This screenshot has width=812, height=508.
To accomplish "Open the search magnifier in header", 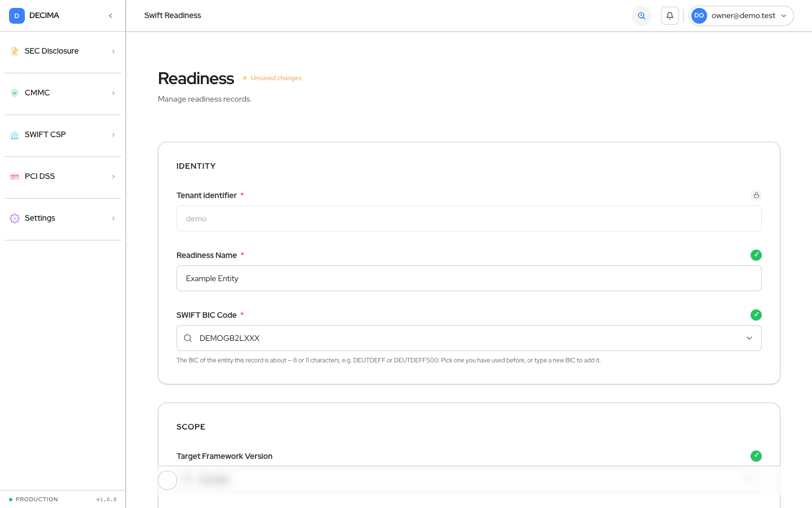I will [642, 16].
